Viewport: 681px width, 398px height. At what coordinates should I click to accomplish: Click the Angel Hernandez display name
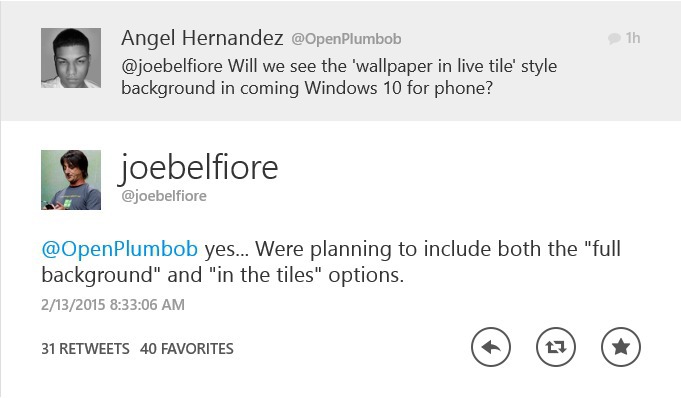coord(202,38)
